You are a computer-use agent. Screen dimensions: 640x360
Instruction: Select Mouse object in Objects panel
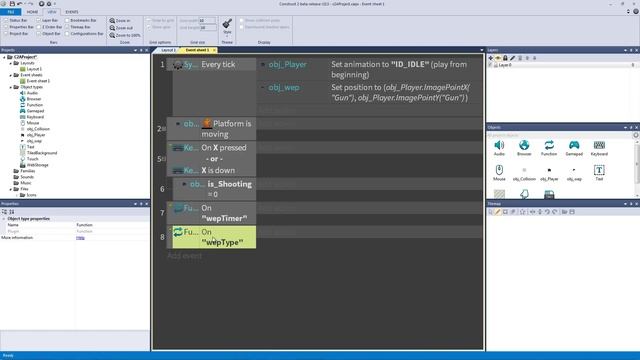pos(499,173)
